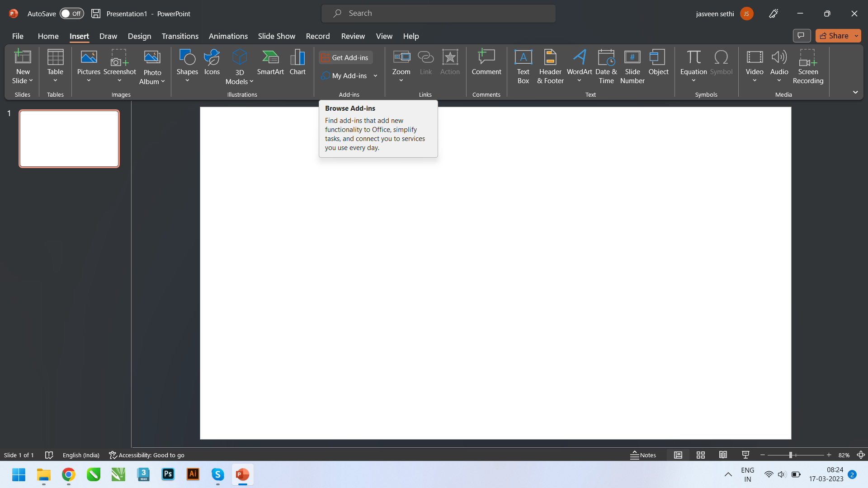Click the Get Add-ins button

[x=346, y=57]
